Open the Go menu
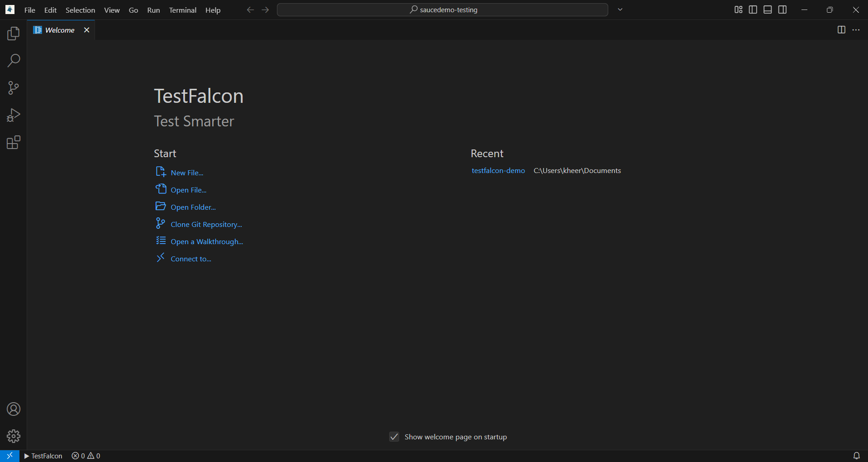 point(134,10)
